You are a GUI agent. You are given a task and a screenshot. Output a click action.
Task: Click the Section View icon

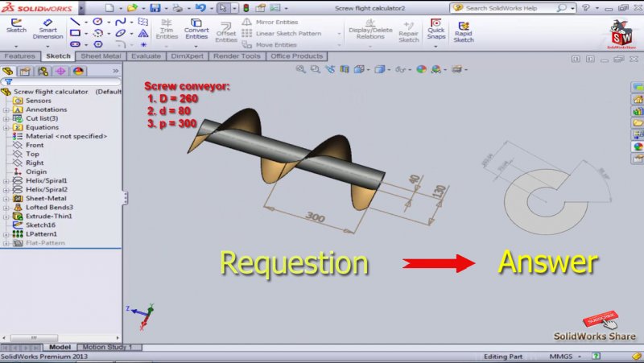(x=345, y=69)
